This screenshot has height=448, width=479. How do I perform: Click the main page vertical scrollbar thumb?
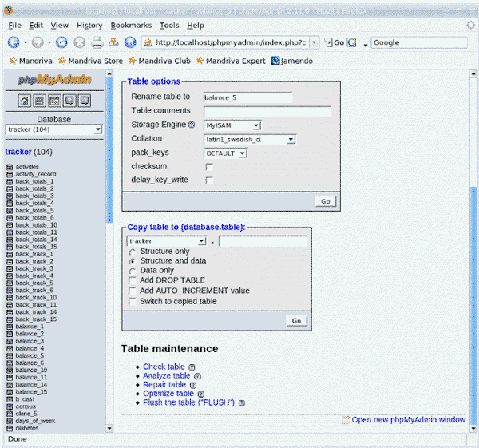tap(473, 306)
